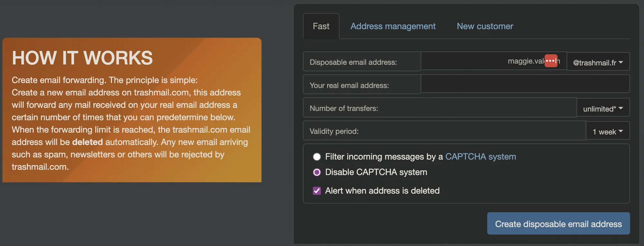Click the bold word 'deleted' in description
Viewport: 644px width, 246px height.
[x=87, y=142]
